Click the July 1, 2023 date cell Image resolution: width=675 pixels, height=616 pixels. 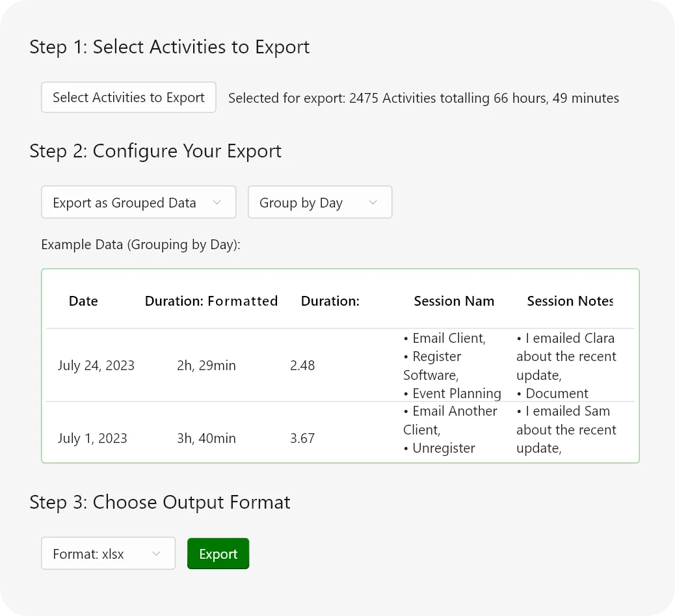[x=92, y=438]
